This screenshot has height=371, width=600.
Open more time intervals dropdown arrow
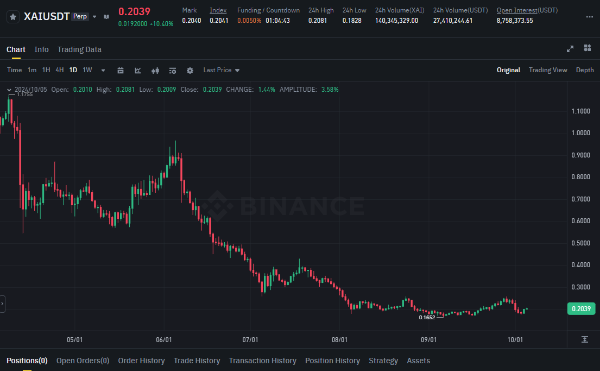click(103, 70)
